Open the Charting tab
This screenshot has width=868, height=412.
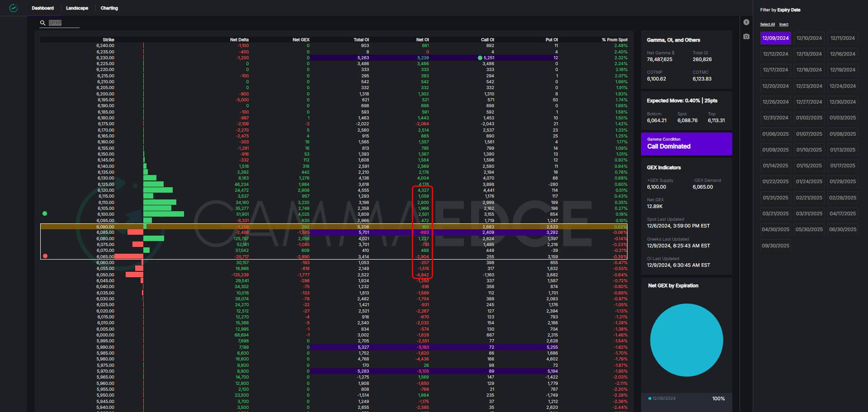[x=109, y=8]
